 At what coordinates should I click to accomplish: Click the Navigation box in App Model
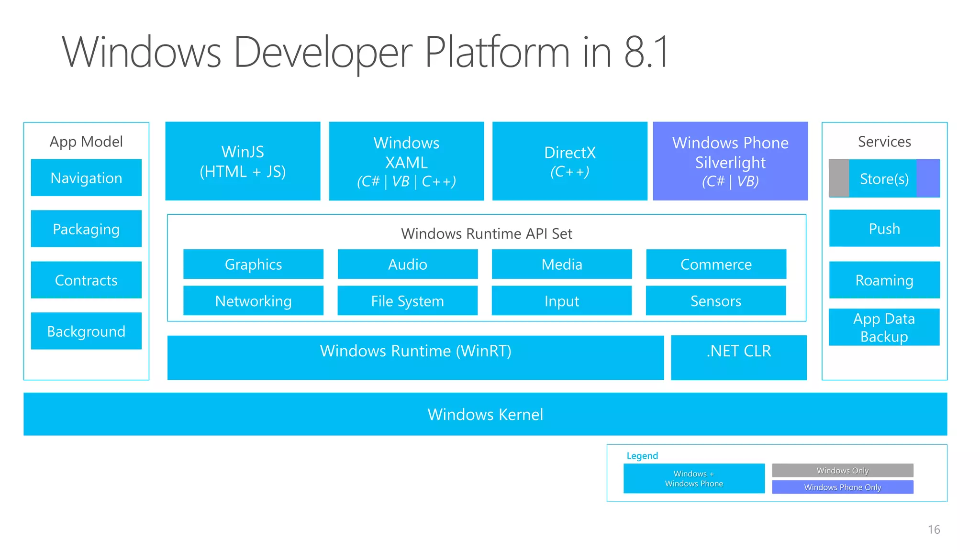pos(86,178)
